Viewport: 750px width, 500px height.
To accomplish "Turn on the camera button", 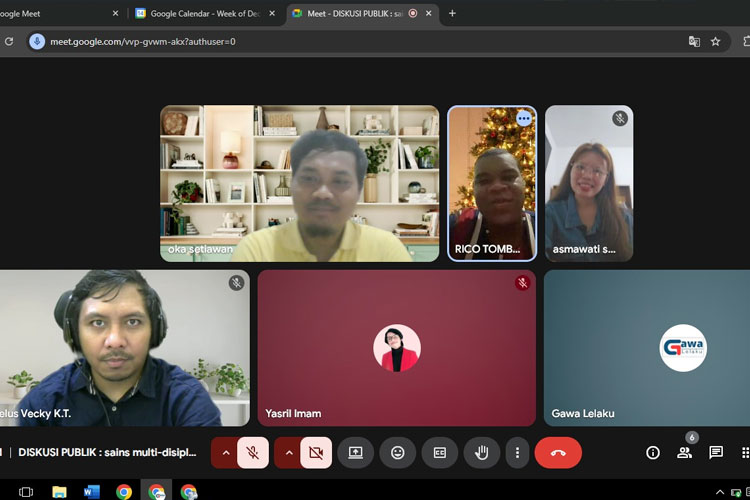I will click(316, 453).
